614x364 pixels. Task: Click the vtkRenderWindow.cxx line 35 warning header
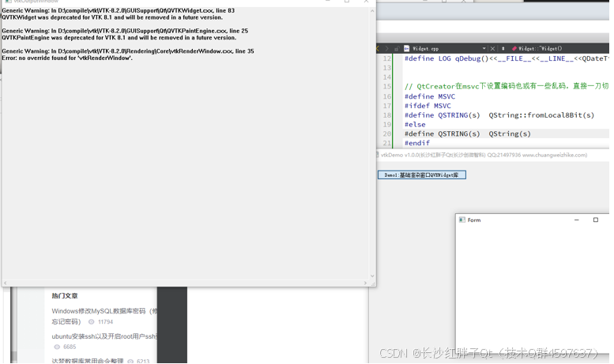128,51
